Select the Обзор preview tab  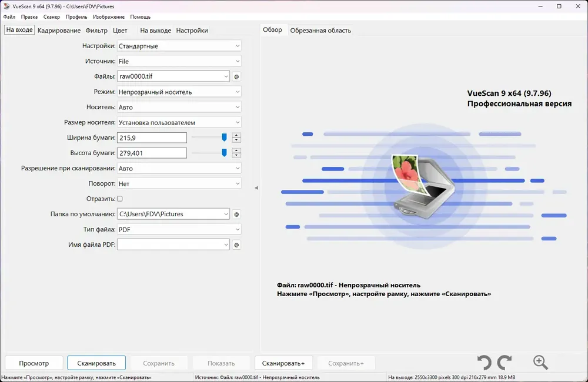pyautogui.click(x=272, y=30)
